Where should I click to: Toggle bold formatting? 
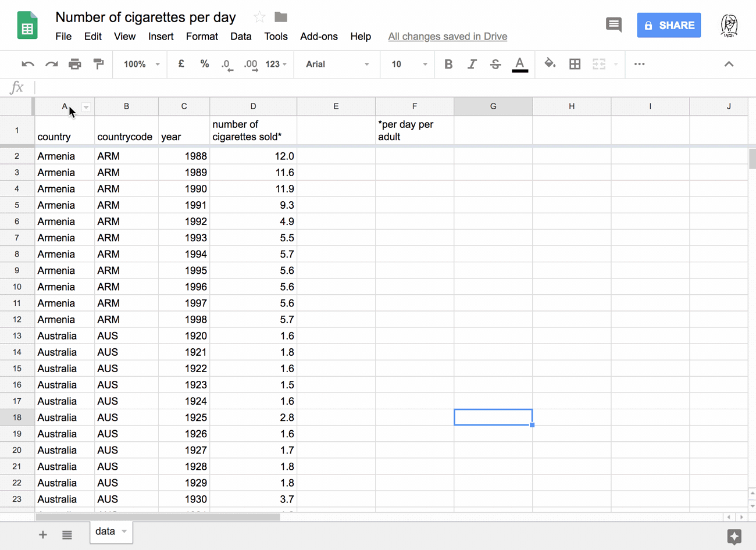point(448,64)
